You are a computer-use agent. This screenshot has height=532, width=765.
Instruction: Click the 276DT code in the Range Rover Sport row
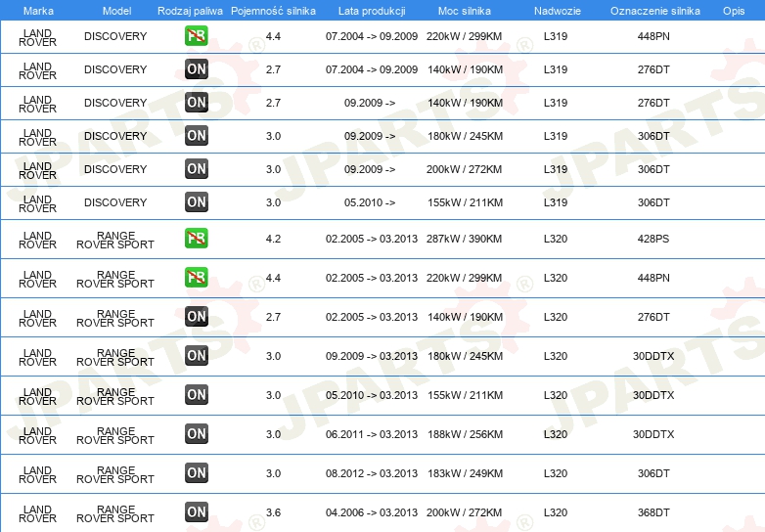coord(653,317)
